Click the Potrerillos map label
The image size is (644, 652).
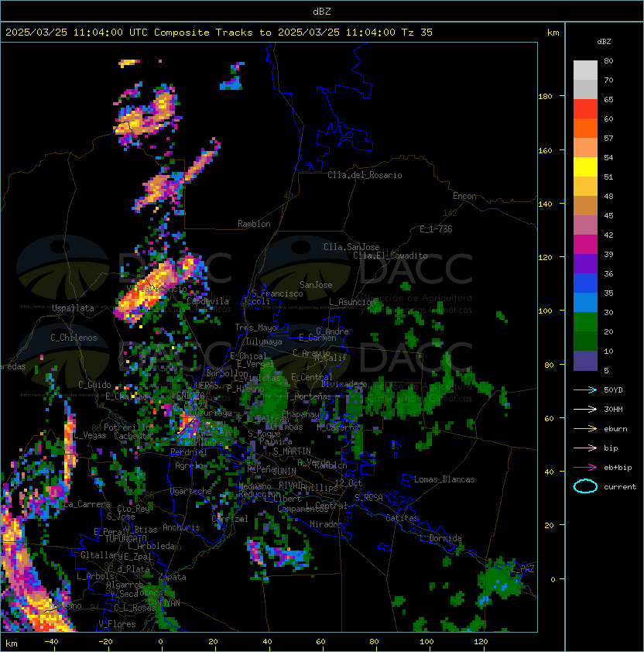[x=129, y=427]
